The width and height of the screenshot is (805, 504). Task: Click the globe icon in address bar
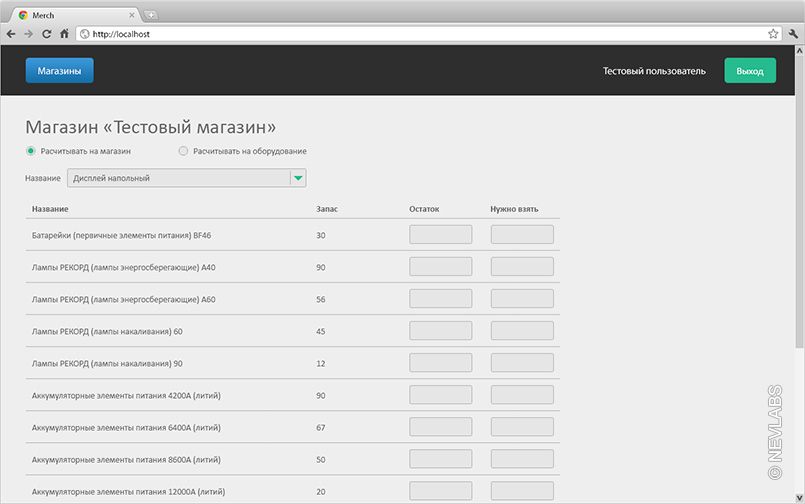coord(85,33)
